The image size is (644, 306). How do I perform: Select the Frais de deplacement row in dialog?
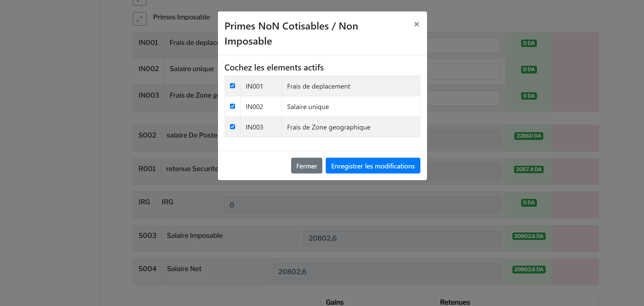point(318,86)
